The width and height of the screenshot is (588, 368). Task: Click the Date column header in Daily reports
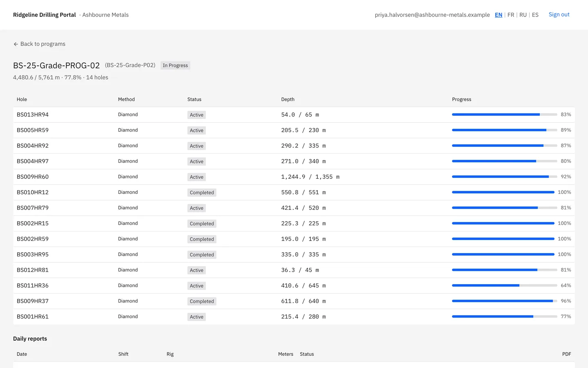22,354
